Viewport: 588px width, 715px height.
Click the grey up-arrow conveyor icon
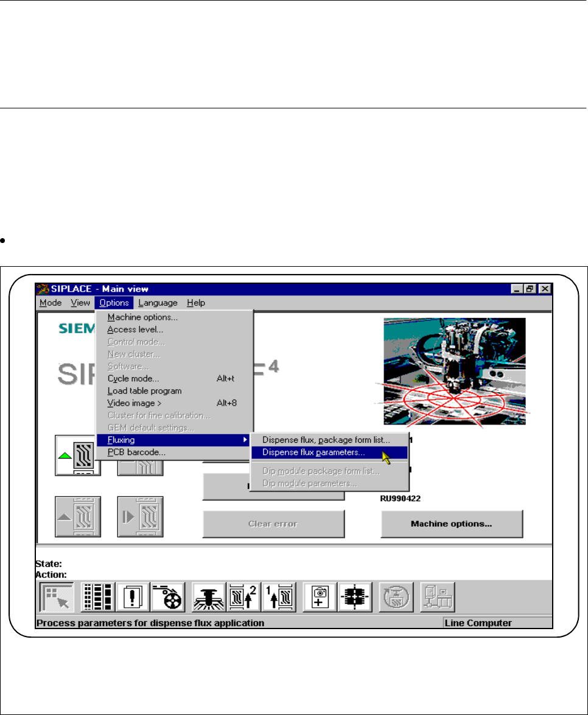tap(78, 516)
